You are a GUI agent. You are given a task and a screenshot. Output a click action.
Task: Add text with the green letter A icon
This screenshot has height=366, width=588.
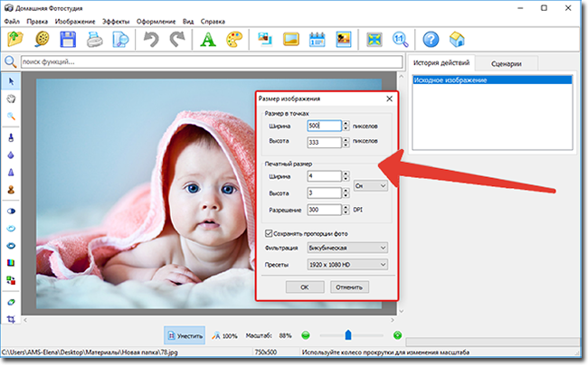[208, 40]
